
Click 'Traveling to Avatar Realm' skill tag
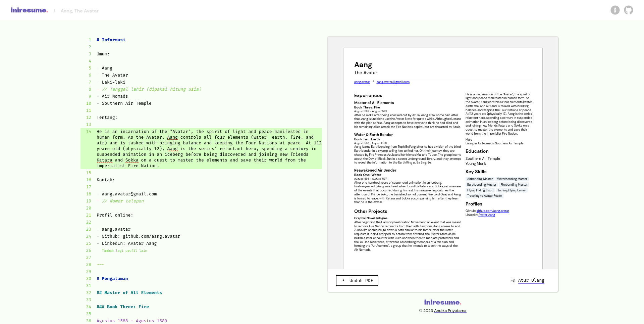[485, 196]
